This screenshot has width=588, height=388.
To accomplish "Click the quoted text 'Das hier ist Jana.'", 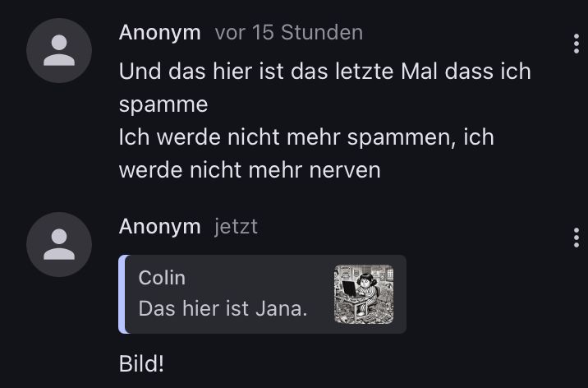I will [x=223, y=309].
